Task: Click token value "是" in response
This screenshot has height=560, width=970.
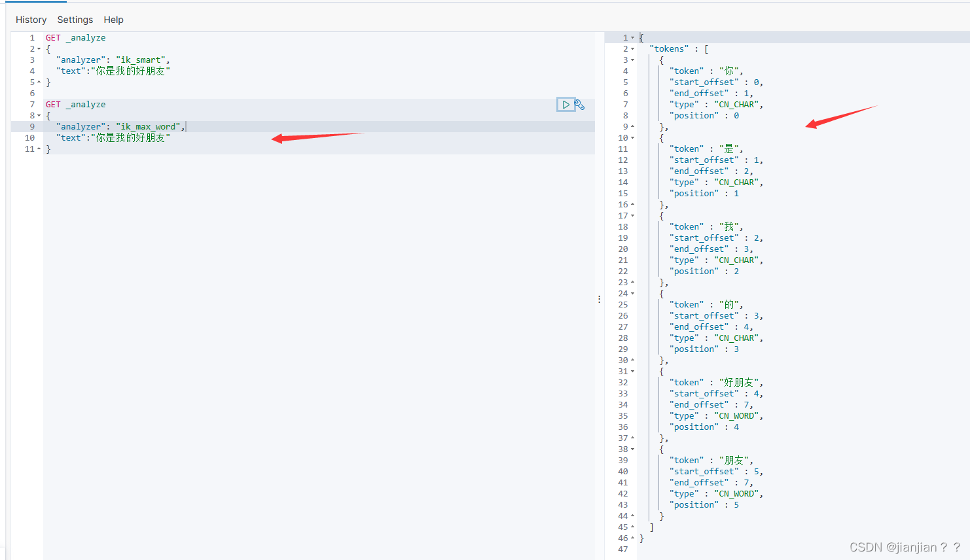Action: tap(729, 149)
